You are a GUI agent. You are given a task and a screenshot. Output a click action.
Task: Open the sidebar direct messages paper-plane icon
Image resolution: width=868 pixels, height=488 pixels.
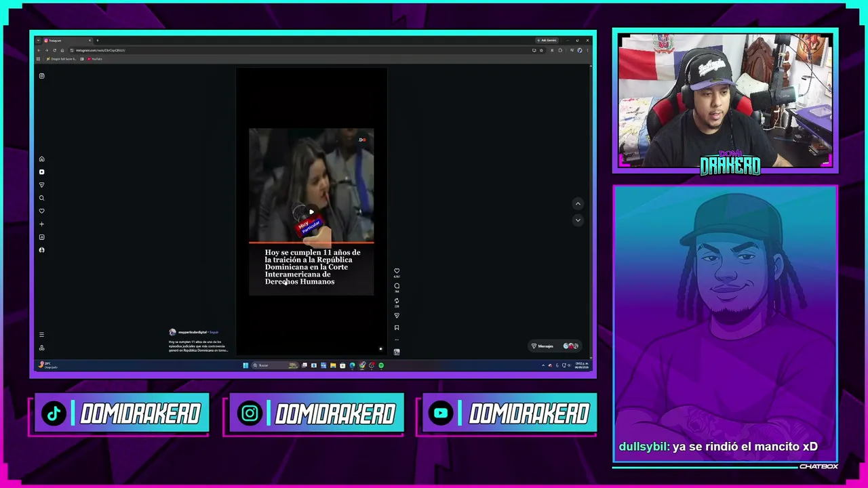pyautogui.click(x=41, y=185)
